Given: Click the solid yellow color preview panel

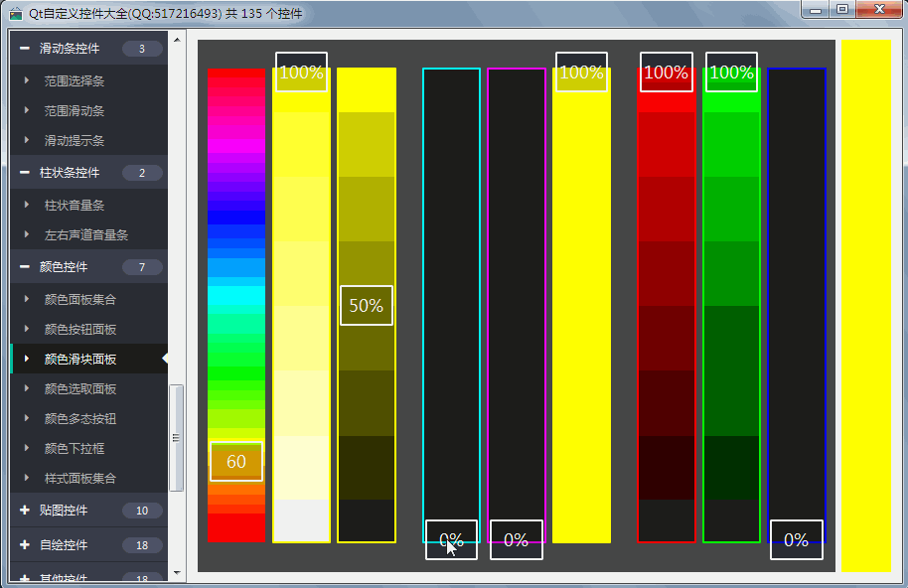Looking at the screenshot, I should pyautogui.click(x=866, y=305).
